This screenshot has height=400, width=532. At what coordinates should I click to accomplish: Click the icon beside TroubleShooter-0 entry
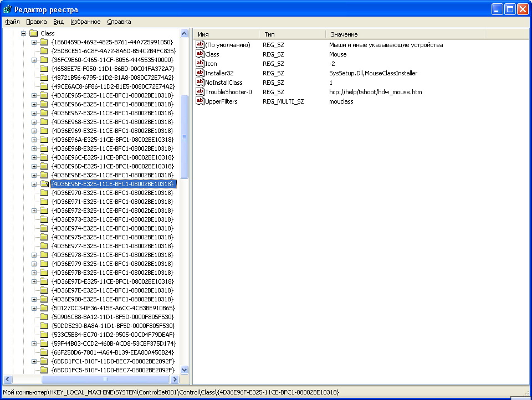200,91
